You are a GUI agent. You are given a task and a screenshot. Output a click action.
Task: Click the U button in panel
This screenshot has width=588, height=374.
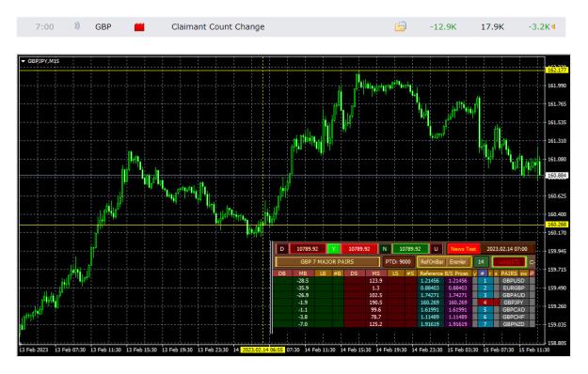tap(436, 249)
